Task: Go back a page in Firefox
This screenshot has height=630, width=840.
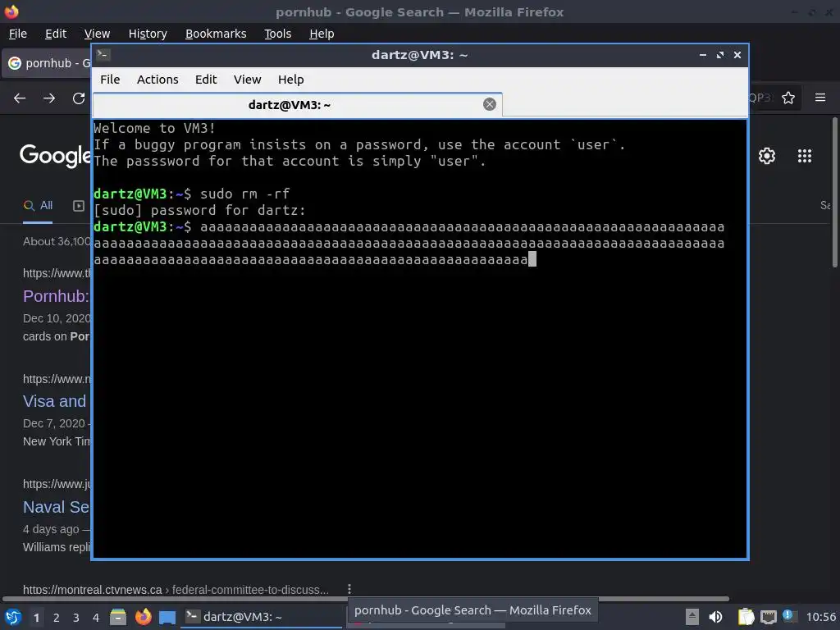Action: 20,98
